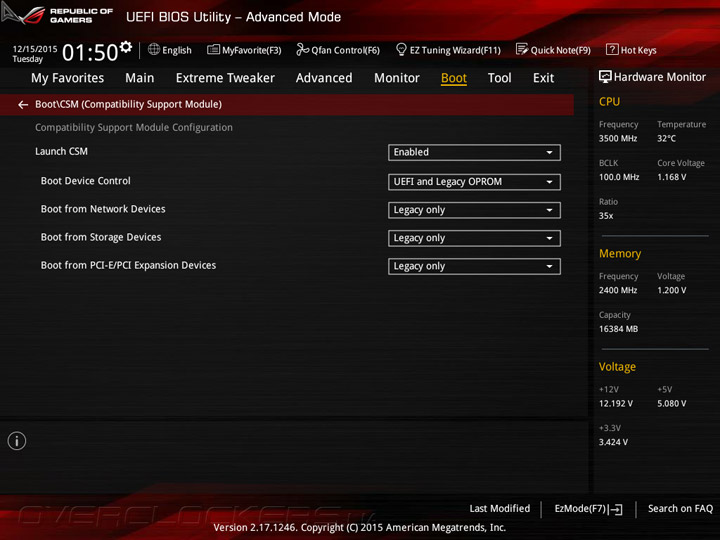Click Compatibility Support Module Configuration heading

134,128
